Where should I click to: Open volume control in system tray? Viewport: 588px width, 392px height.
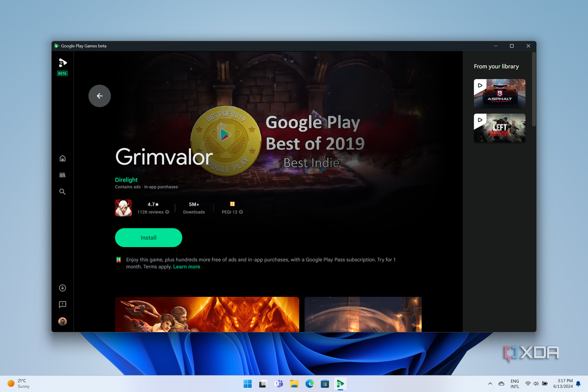536,384
